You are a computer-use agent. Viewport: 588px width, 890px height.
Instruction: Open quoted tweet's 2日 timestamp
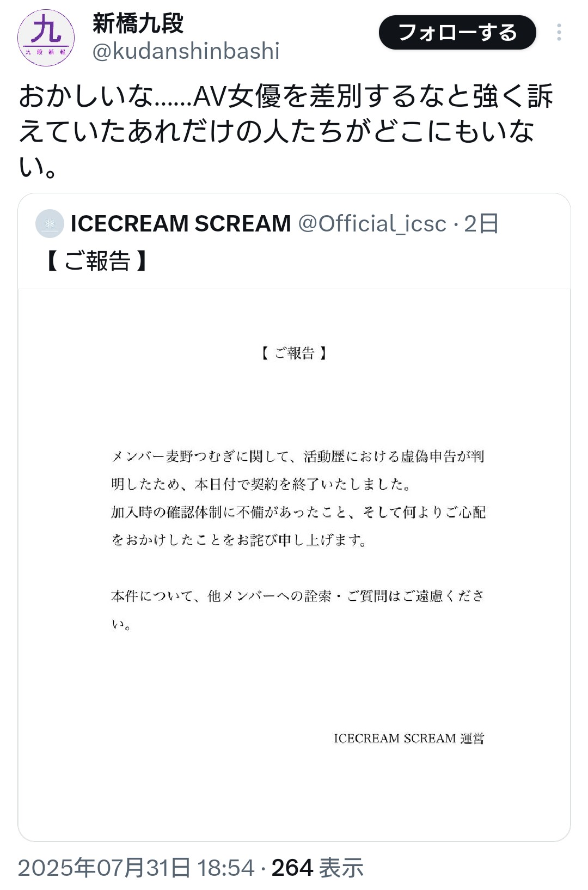(x=481, y=224)
